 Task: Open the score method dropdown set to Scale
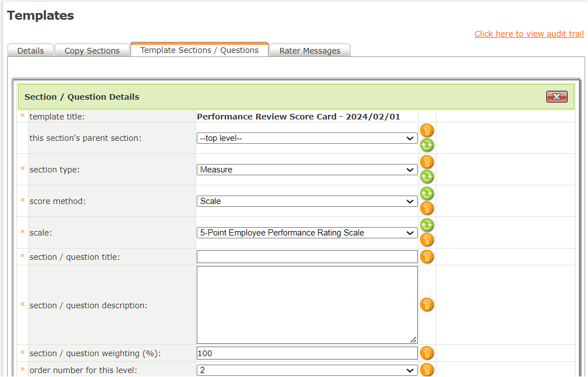(307, 201)
